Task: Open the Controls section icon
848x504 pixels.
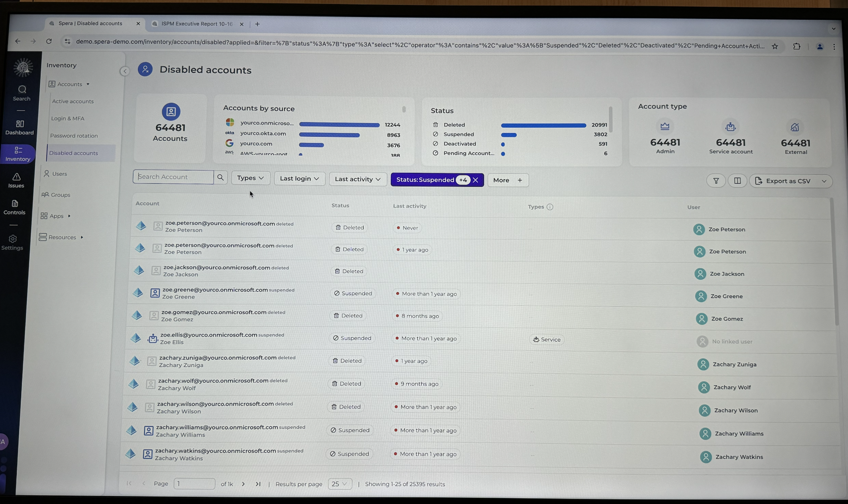Action: (14, 207)
